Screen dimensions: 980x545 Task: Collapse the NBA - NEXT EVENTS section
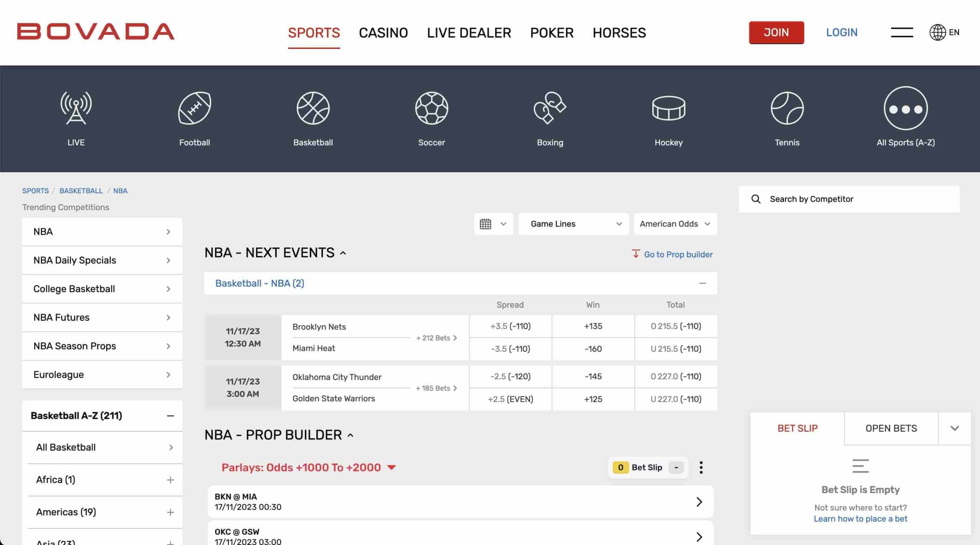pos(343,253)
